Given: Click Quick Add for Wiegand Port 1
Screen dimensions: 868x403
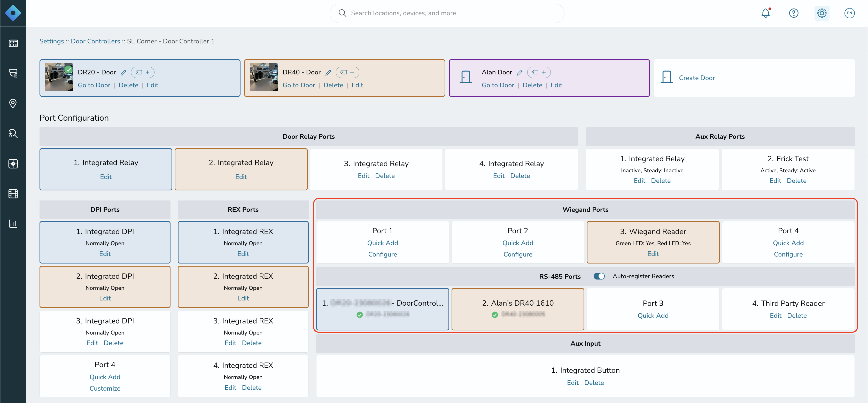Looking at the screenshot, I should [382, 243].
